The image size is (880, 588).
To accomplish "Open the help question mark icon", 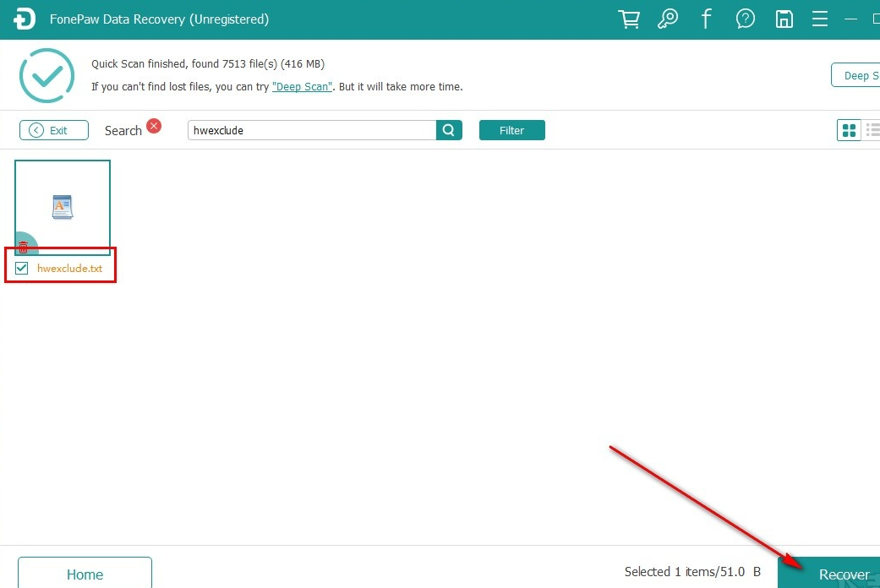I will pos(746,19).
